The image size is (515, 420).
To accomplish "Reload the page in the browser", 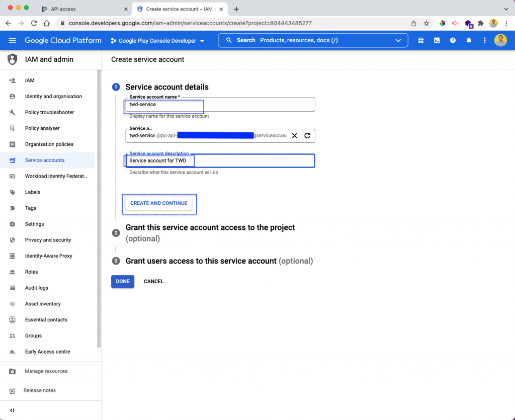I will click(x=34, y=23).
